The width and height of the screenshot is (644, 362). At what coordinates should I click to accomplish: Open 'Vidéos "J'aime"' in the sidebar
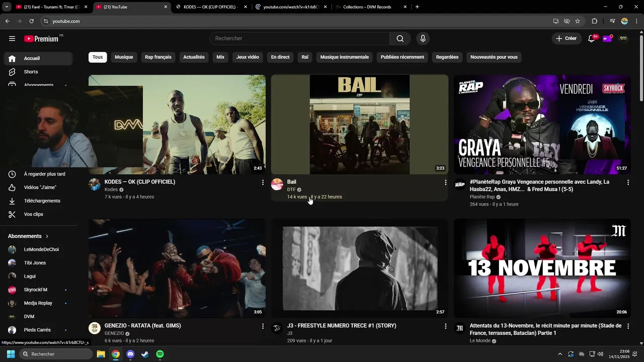[38, 188]
